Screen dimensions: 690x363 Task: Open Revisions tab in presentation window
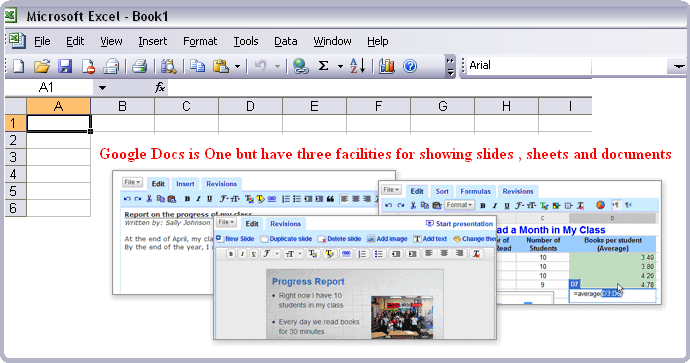(x=285, y=224)
